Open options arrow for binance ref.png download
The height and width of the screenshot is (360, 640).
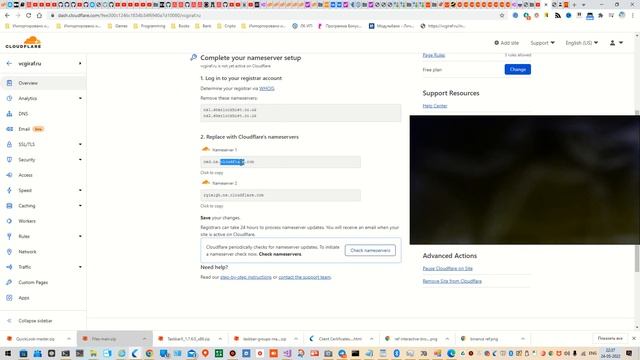(x=523, y=339)
